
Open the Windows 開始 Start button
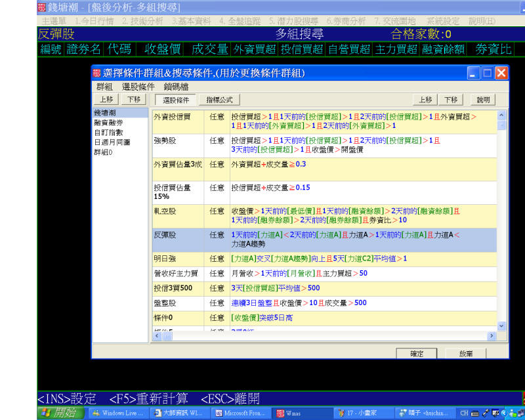point(60,413)
